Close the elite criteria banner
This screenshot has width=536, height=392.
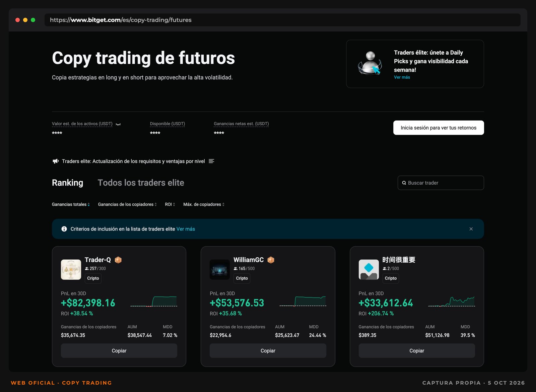point(471,229)
